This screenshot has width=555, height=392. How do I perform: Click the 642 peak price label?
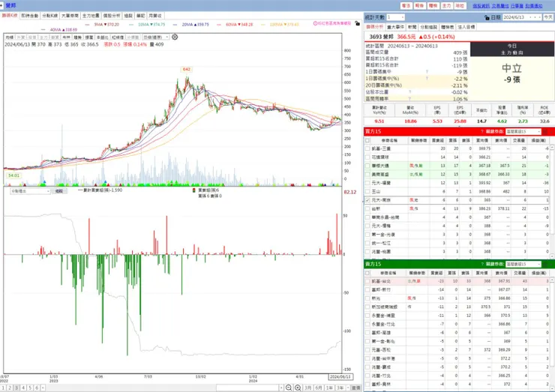(187, 70)
